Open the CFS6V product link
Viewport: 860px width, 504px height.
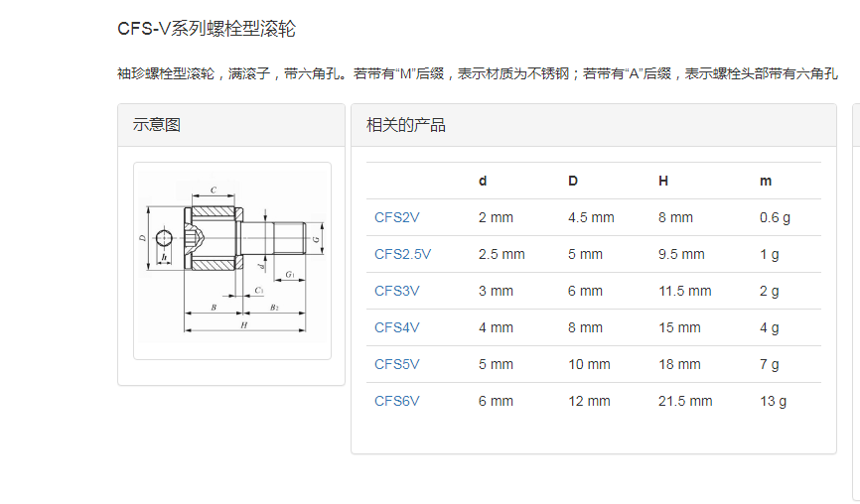(396, 401)
